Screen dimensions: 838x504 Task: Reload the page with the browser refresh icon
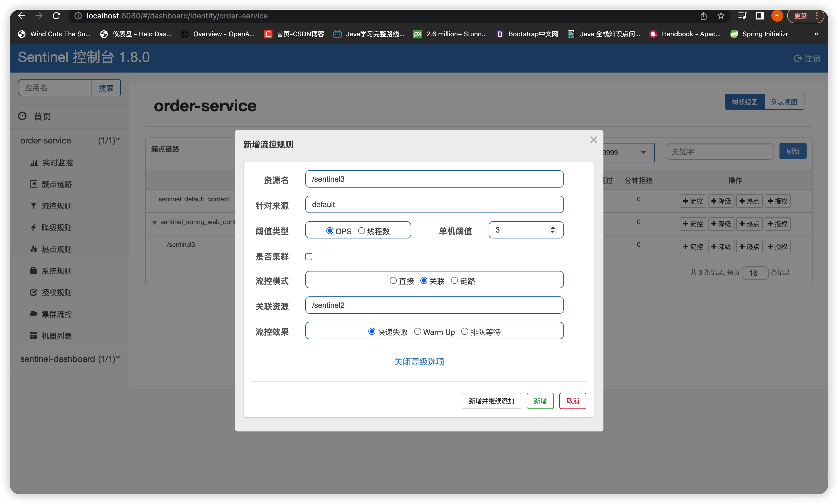[56, 16]
